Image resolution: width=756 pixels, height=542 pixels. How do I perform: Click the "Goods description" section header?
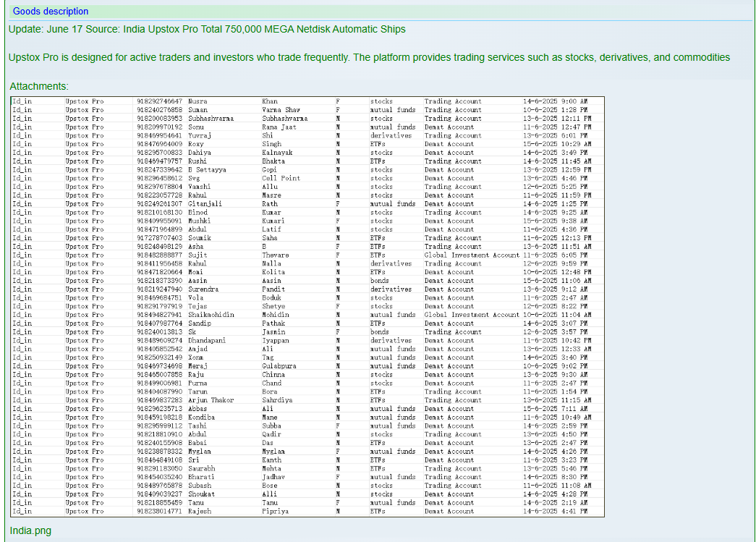[51, 12]
